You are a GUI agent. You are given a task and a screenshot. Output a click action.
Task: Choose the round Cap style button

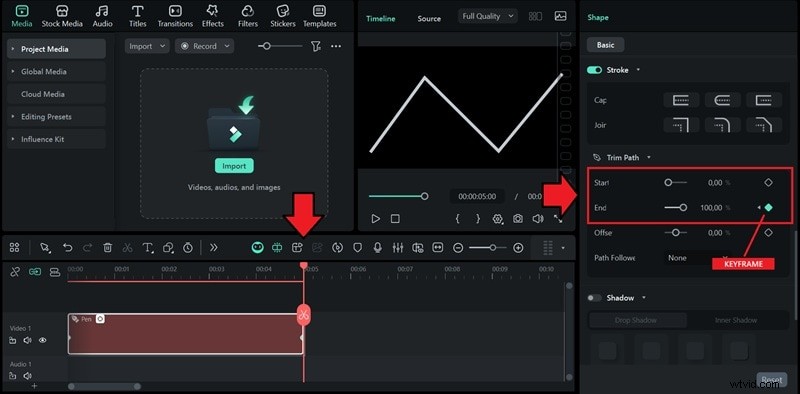[722, 100]
